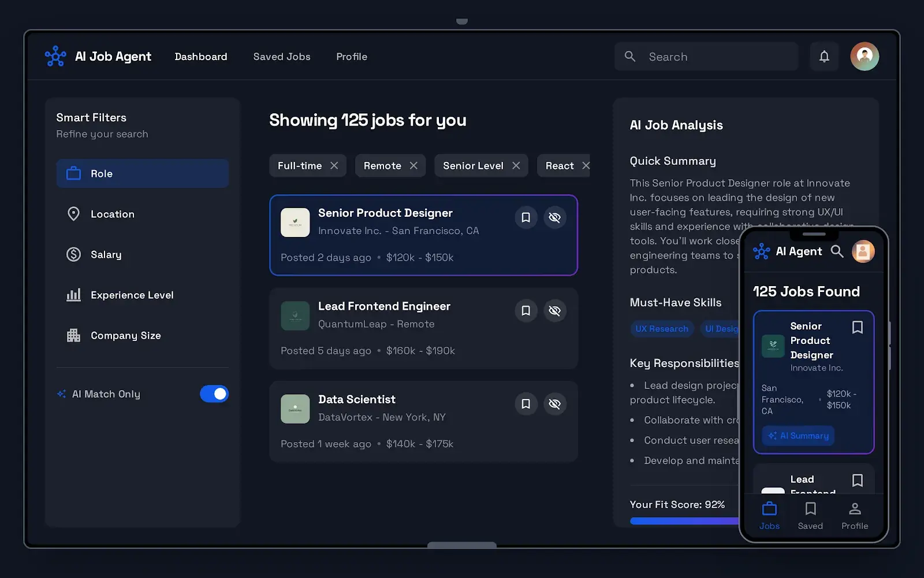Image resolution: width=924 pixels, height=578 pixels.
Task: Click the DataVortex company logo
Action: pos(295,409)
